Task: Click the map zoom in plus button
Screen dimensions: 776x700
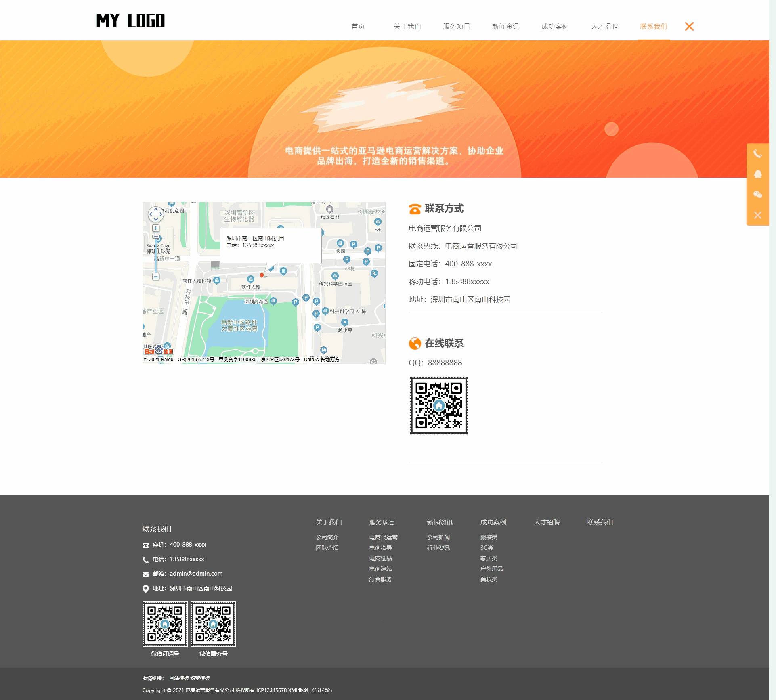Action: pos(155,228)
